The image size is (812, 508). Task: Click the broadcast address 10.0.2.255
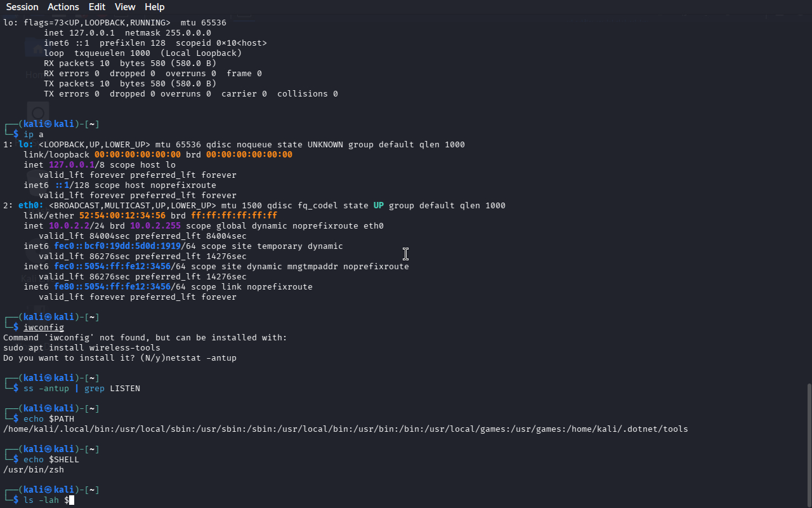pyautogui.click(x=155, y=226)
